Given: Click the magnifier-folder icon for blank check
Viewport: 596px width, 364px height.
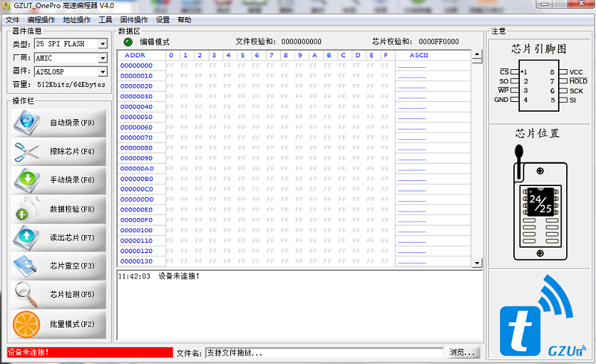Looking at the screenshot, I should [25, 266].
